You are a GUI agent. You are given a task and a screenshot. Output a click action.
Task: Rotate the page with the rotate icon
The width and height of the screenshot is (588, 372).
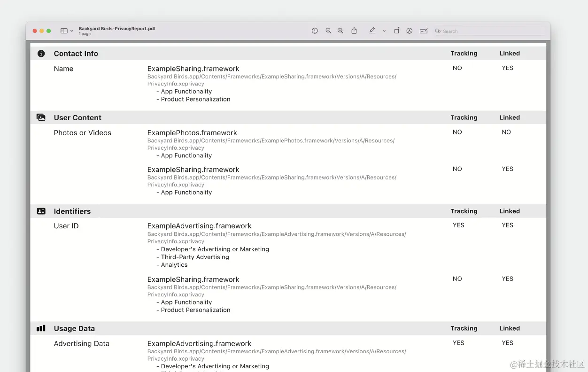point(397,31)
